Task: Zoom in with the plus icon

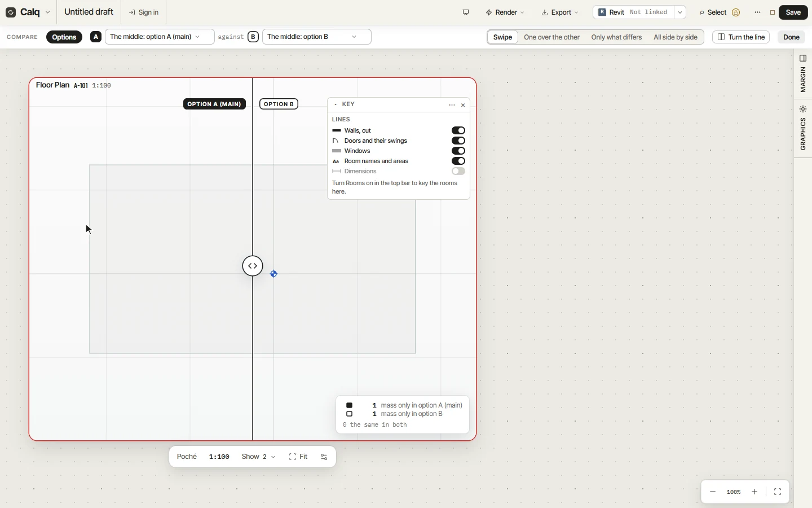Action: (x=755, y=493)
